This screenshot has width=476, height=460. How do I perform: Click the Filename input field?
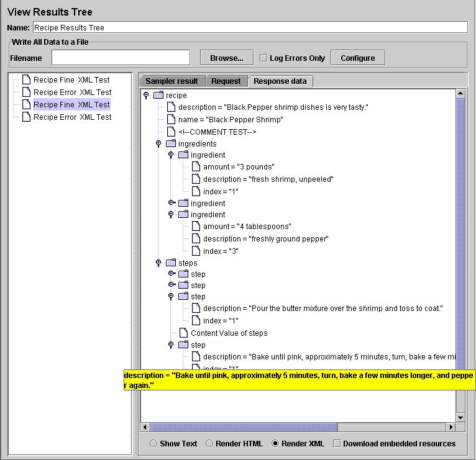(121, 58)
